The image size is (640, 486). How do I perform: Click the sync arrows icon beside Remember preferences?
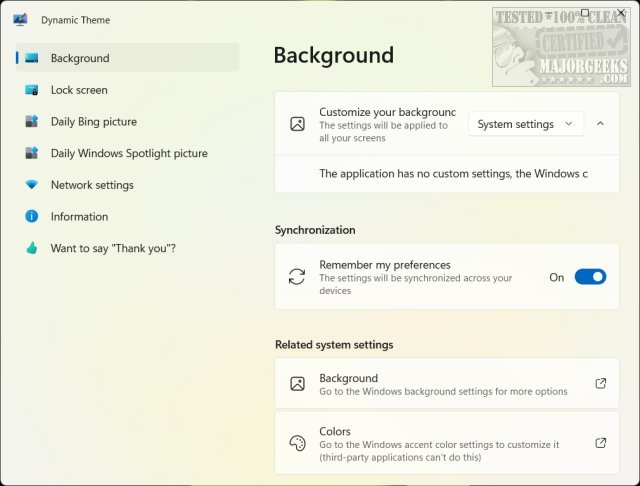pyautogui.click(x=297, y=277)
